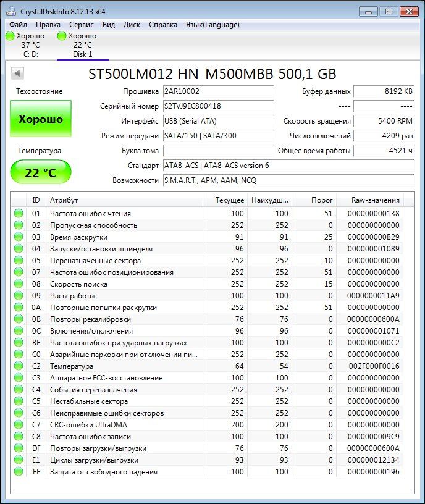Click raw value 000000012134
Viewport: 425px width, 504px height.
(x=373, y=460)
